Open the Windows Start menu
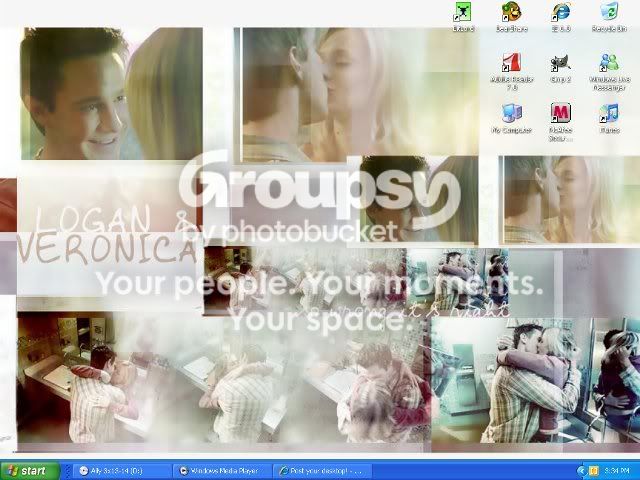The height and width of the screenshot is (480, 640). [x=30, y=471]
